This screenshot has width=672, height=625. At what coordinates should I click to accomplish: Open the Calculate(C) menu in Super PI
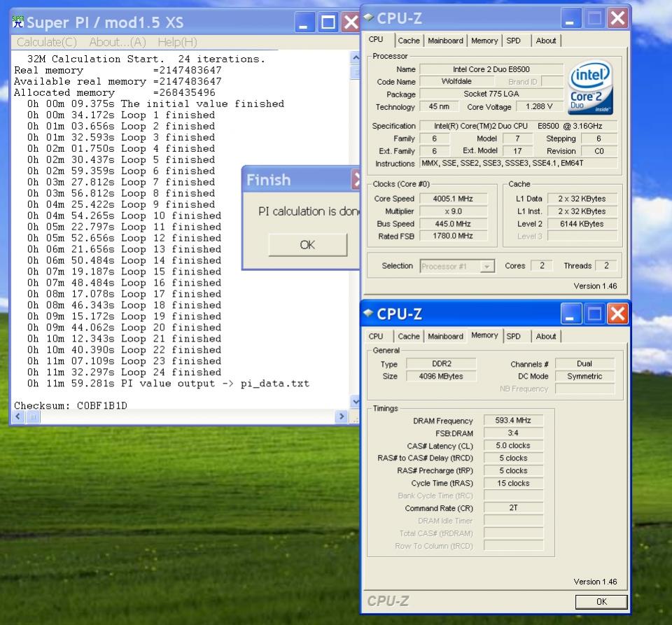pos(47,43)
